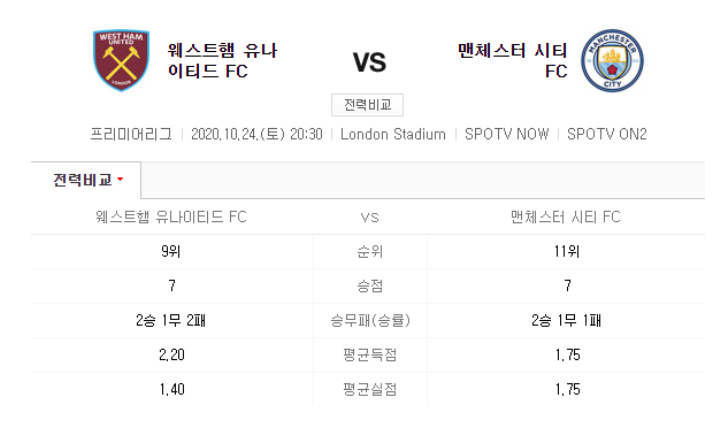Select the 승무패(승률) row label

pos(370,320)
